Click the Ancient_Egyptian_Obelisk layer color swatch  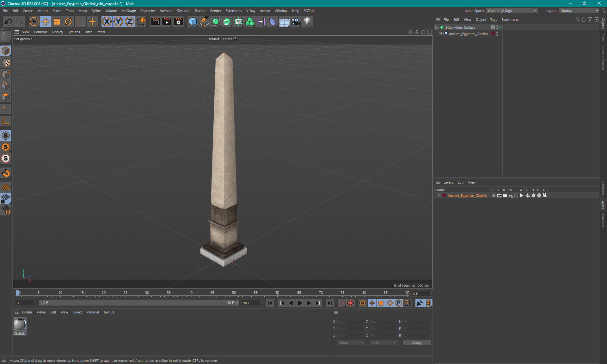click(444, 196)
